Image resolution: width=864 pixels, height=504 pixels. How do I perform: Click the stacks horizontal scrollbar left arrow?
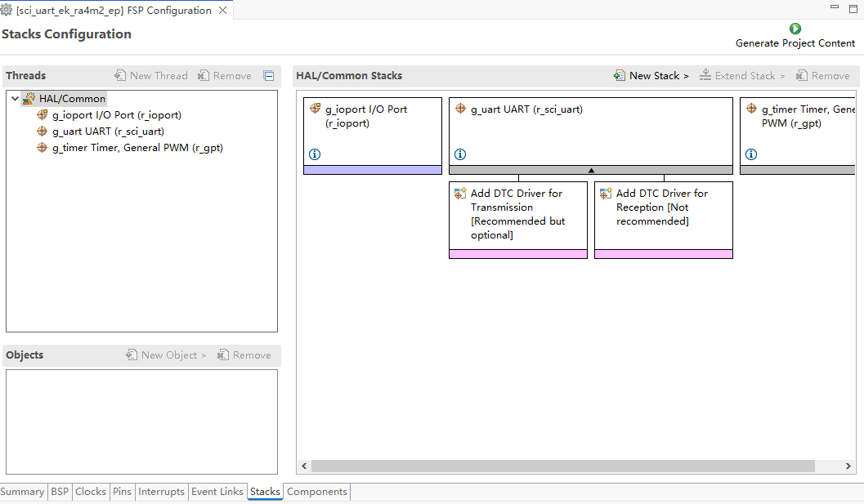304,466
